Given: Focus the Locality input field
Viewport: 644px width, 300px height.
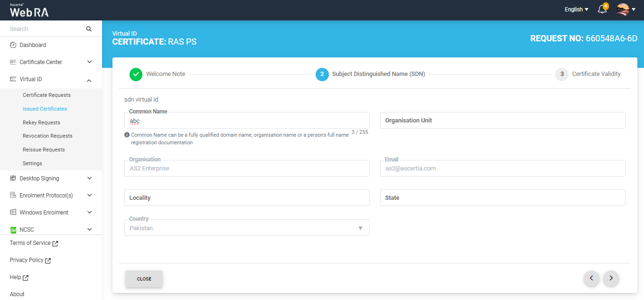Looking at the screenshot, I should (x=247, y=198).
